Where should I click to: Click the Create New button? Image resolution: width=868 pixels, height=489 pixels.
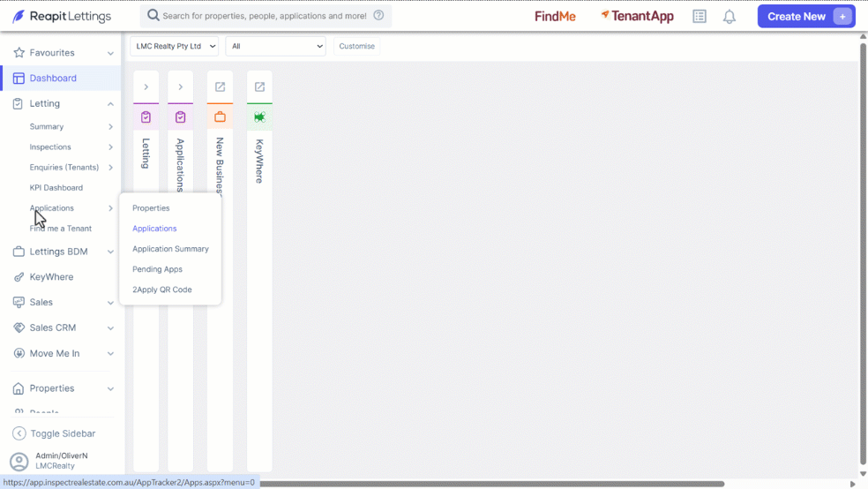click(806, 16)
